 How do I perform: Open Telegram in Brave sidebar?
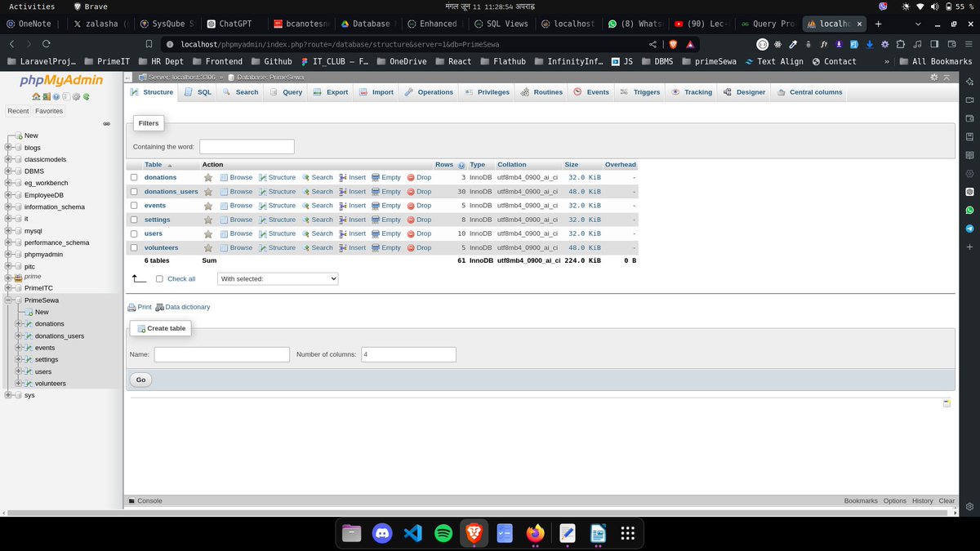[x=969, y=229]
